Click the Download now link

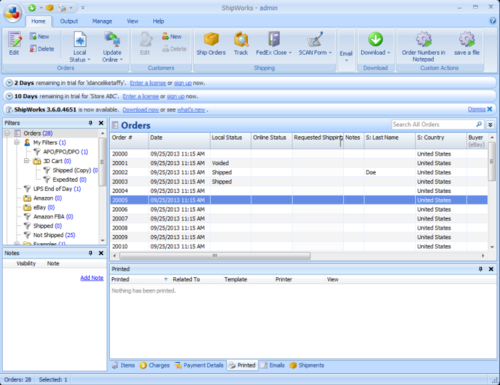pos(140,110)
